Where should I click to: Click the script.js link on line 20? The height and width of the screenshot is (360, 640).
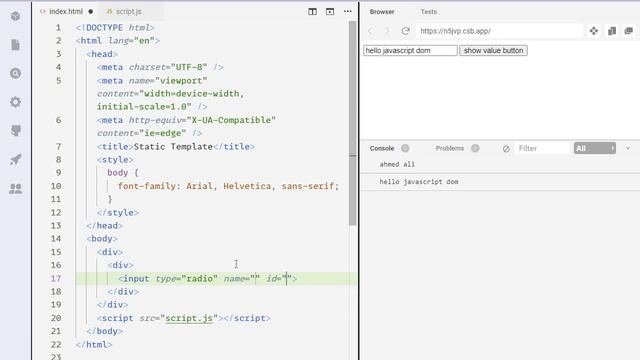pyautogui.click(x=189, y=318)
